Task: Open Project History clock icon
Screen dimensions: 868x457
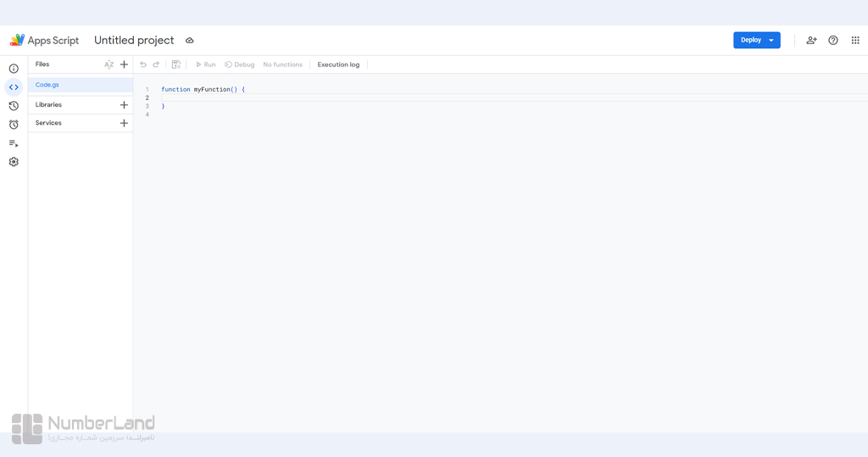Action: point(14,106)
